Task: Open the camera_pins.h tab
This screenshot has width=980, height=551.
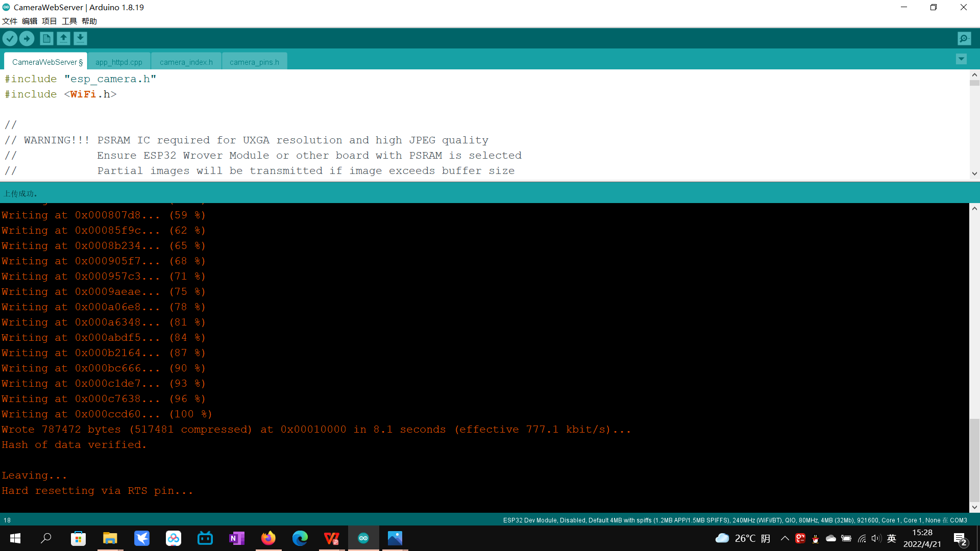Action: click(x=254, y=62)
